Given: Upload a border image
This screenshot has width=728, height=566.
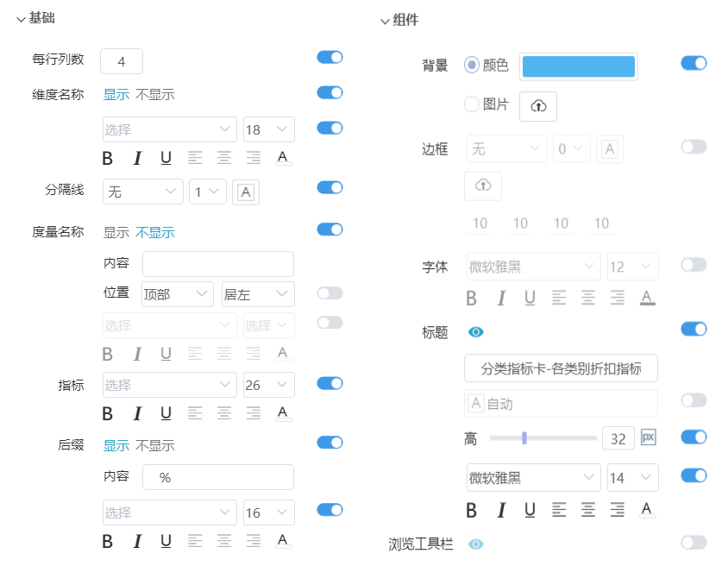Looking at the screenshot, I should pos(483,186).
